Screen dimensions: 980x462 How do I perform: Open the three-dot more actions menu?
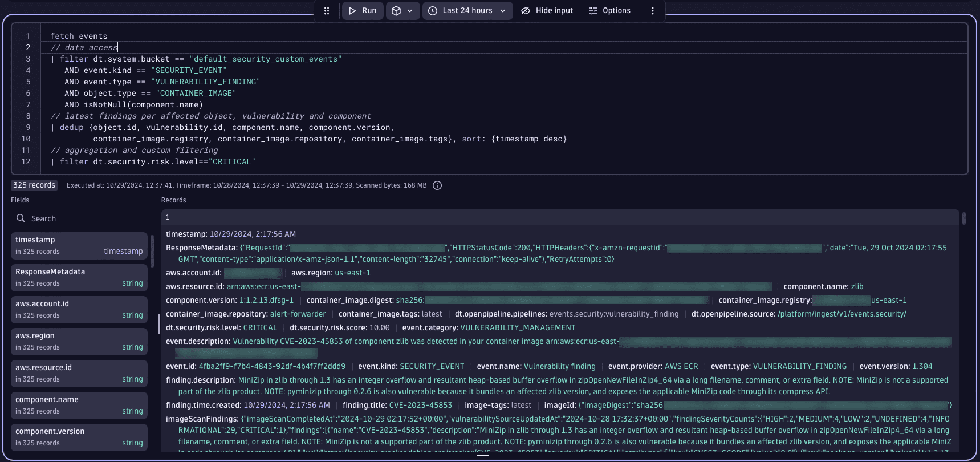tap(653, 11)
